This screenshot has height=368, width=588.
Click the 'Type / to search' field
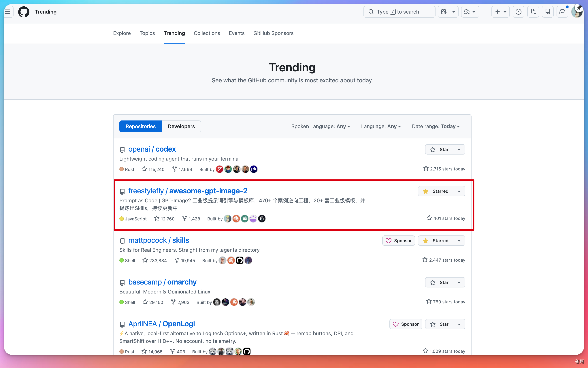click(399, 12)
